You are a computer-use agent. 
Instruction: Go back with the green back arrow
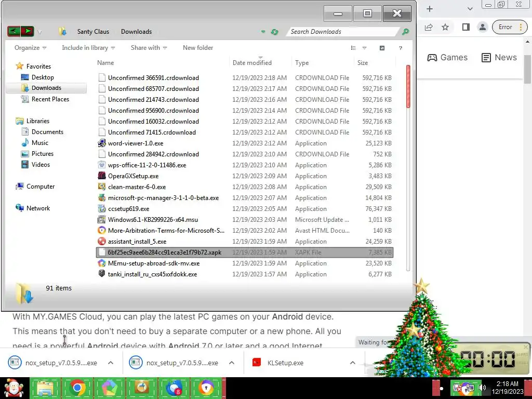(x=14, y=32)
